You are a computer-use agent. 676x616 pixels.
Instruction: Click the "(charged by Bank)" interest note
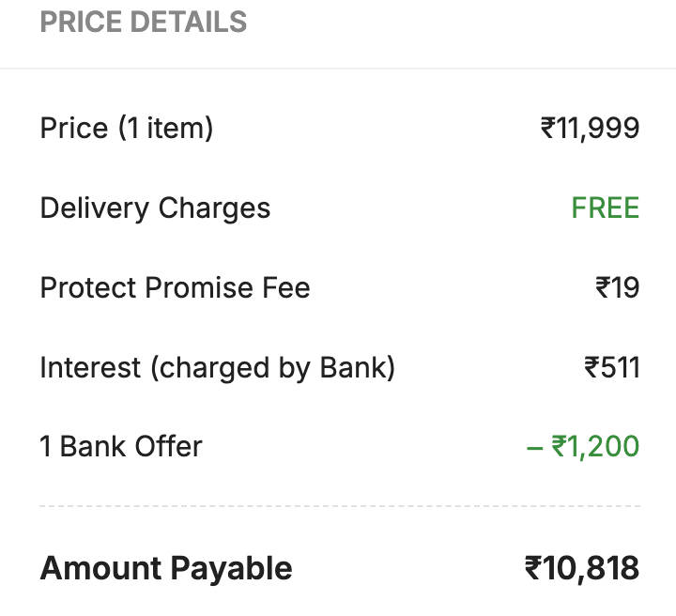tap(272, 367)
